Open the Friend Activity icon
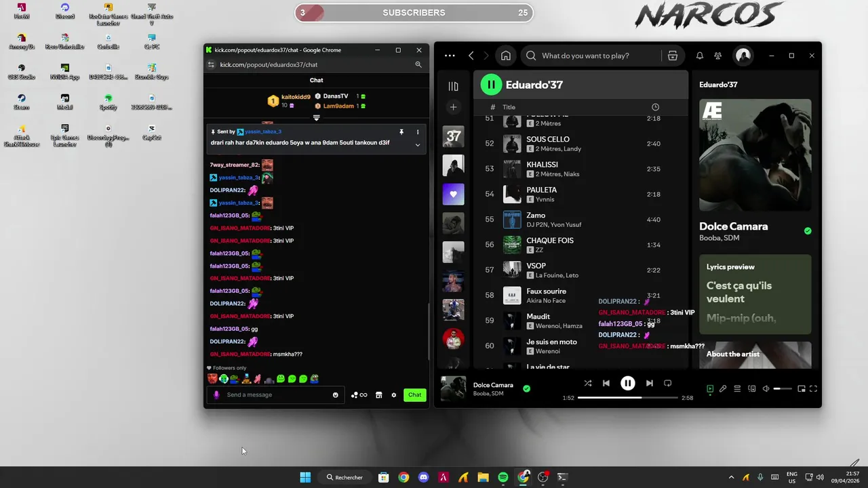The width and height of the screenshot is (868, 488). 718,56
